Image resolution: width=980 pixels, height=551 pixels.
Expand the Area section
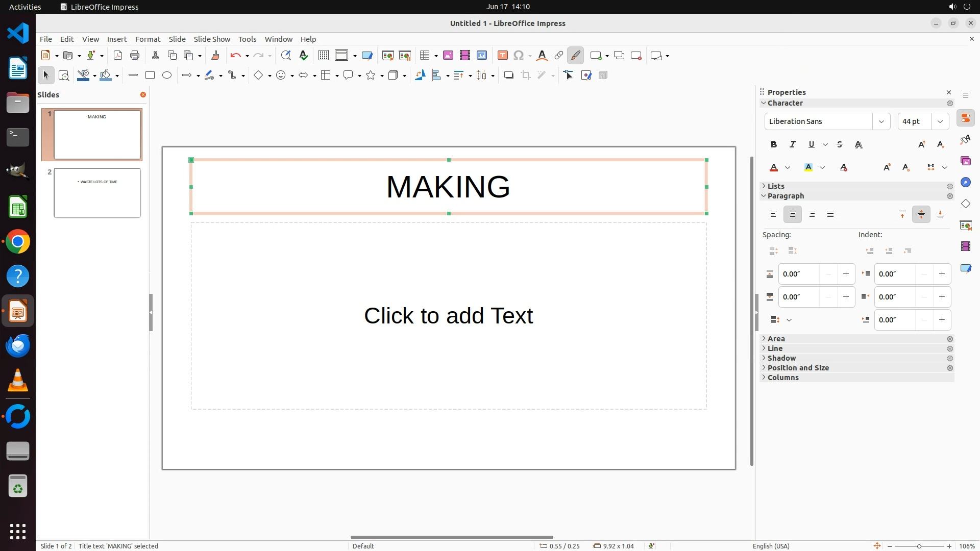pos(776,339)
